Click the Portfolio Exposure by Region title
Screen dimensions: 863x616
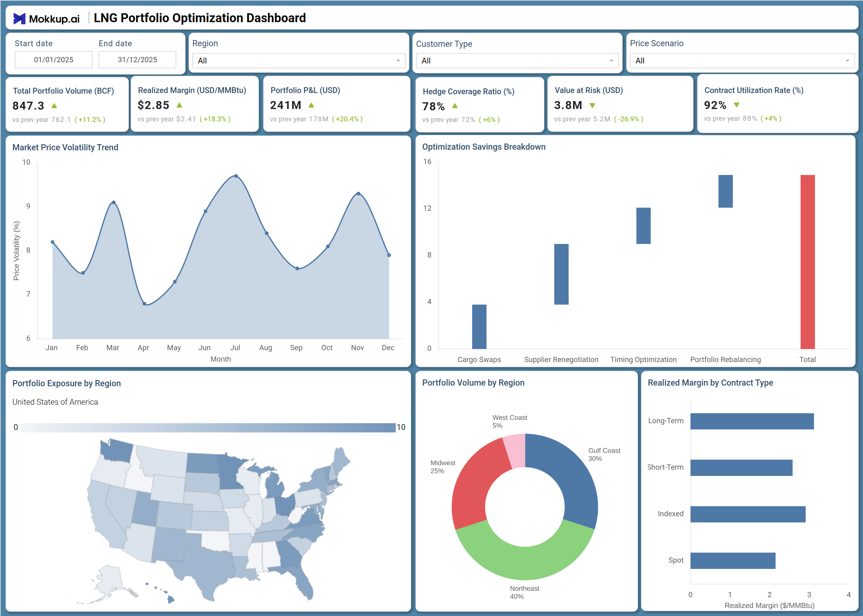click(66, 383)
